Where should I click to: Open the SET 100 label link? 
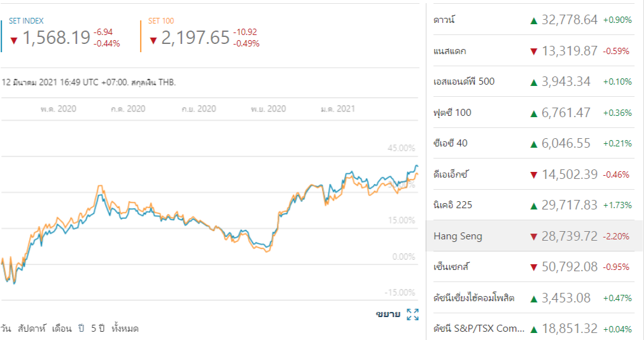click(159, 21)
